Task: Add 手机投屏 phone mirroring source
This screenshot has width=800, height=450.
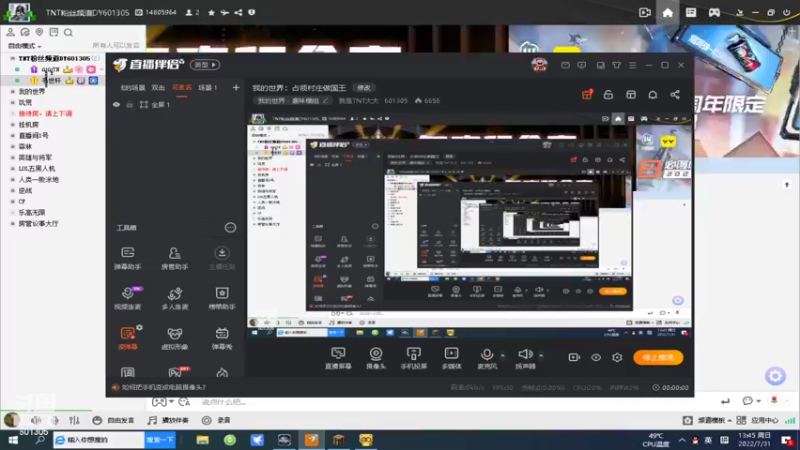Action: point(413,358)
